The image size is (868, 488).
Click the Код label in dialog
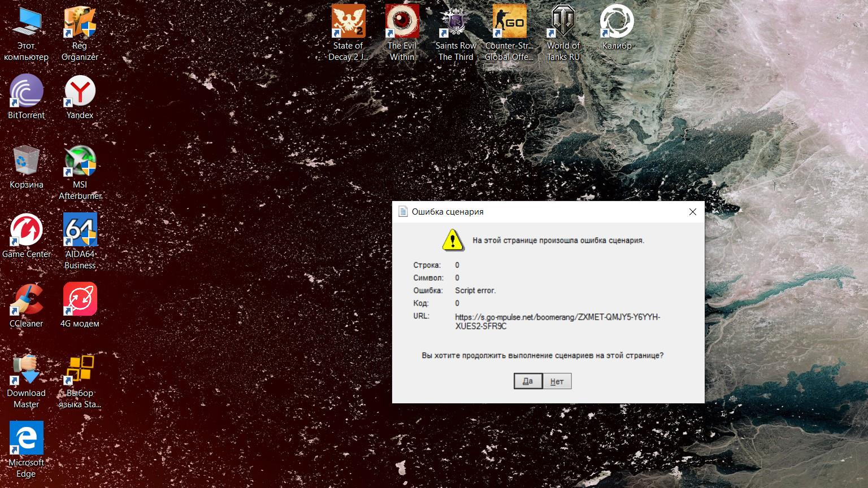(x=421, y=303)
